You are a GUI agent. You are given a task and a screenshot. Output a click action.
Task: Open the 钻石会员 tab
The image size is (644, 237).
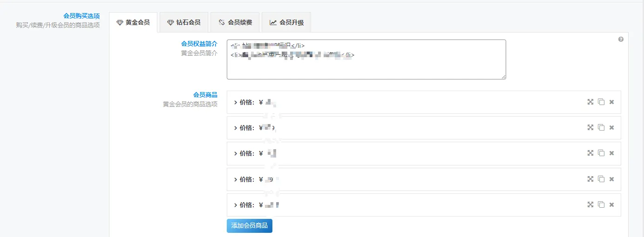click(184, 22)
